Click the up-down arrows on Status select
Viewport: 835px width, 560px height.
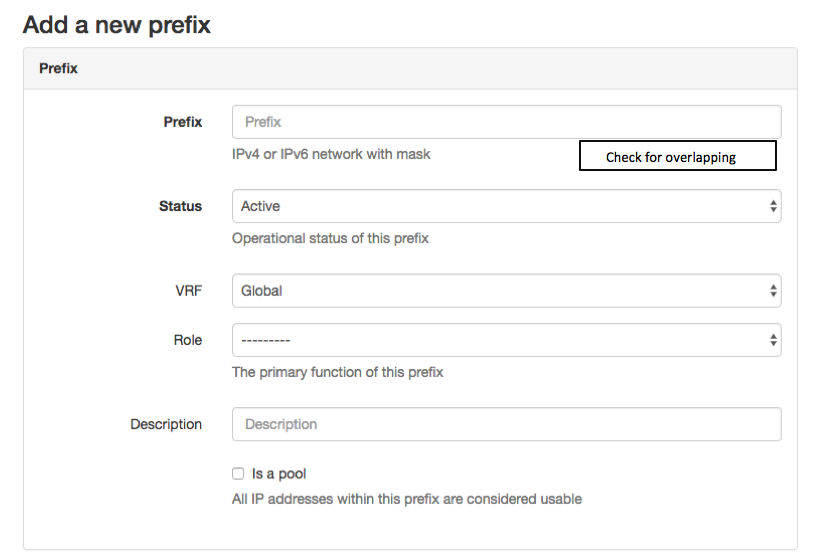773,207
